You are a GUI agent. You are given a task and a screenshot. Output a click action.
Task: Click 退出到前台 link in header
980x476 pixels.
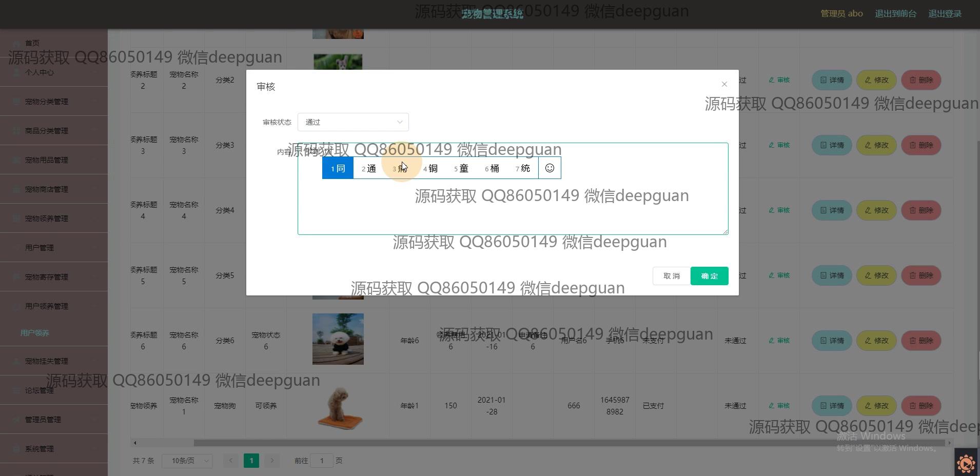[895, 14]
